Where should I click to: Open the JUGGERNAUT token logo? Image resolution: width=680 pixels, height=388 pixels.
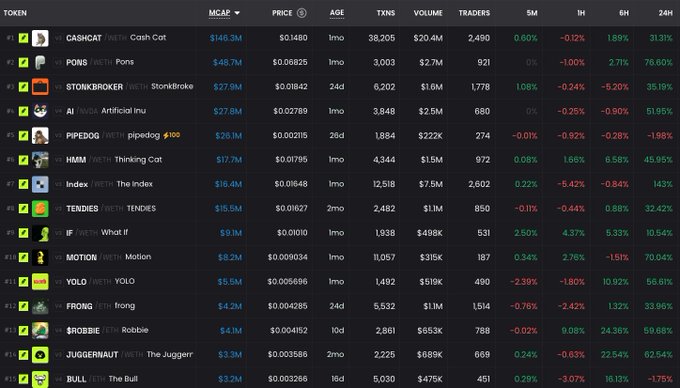(40, 355)
